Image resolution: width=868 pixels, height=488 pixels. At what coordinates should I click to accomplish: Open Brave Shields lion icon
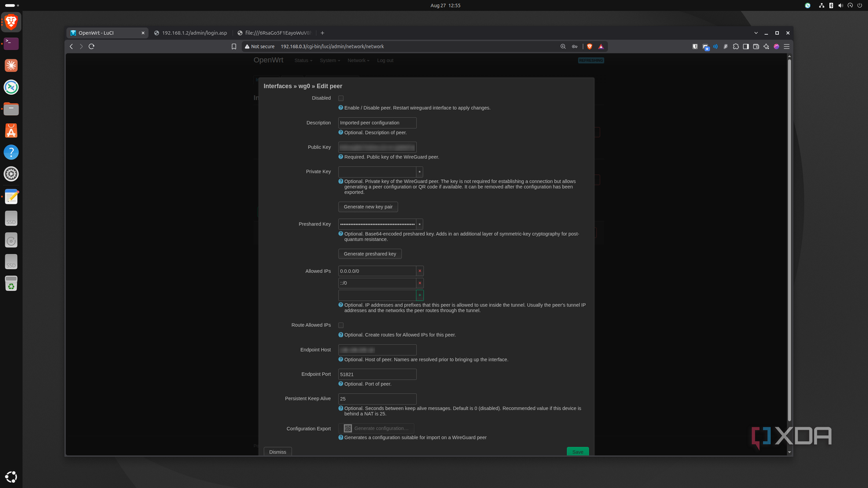click(590, 46)
